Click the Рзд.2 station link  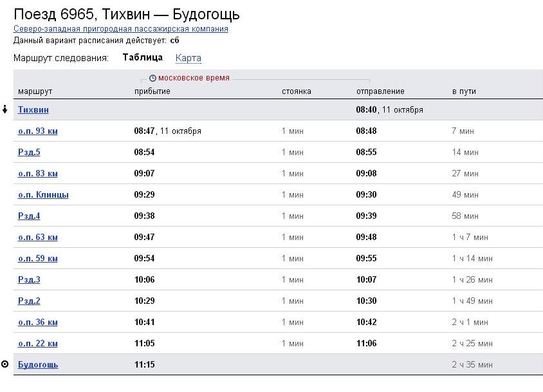[29, 301]
